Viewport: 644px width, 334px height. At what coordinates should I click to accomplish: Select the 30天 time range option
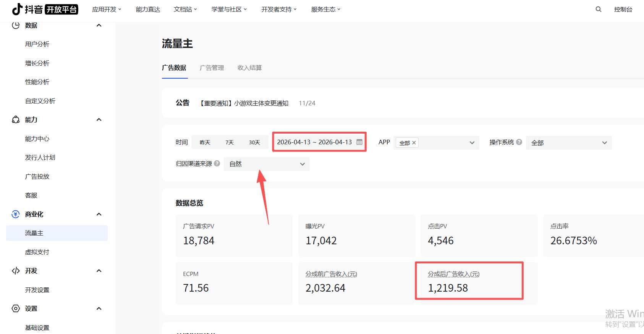(x=254, y=142)
